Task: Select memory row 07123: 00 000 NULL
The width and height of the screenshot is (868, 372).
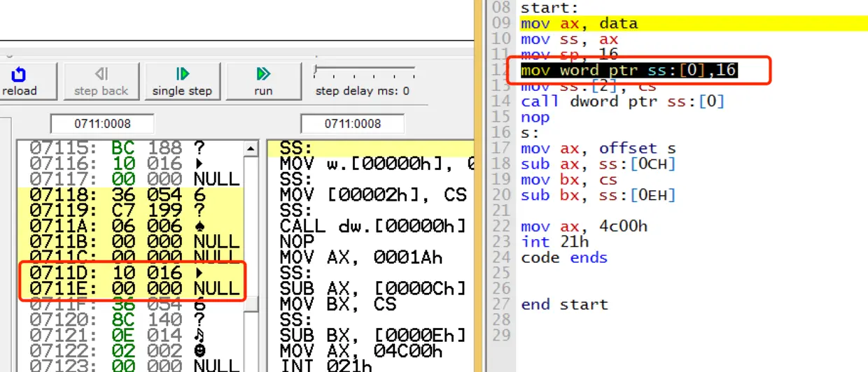Action: (129, 364)
